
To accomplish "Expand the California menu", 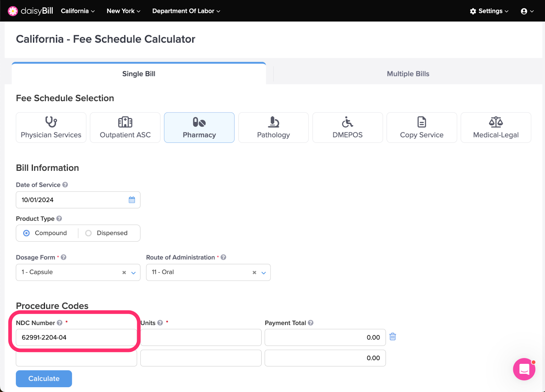I will point(78,11).
